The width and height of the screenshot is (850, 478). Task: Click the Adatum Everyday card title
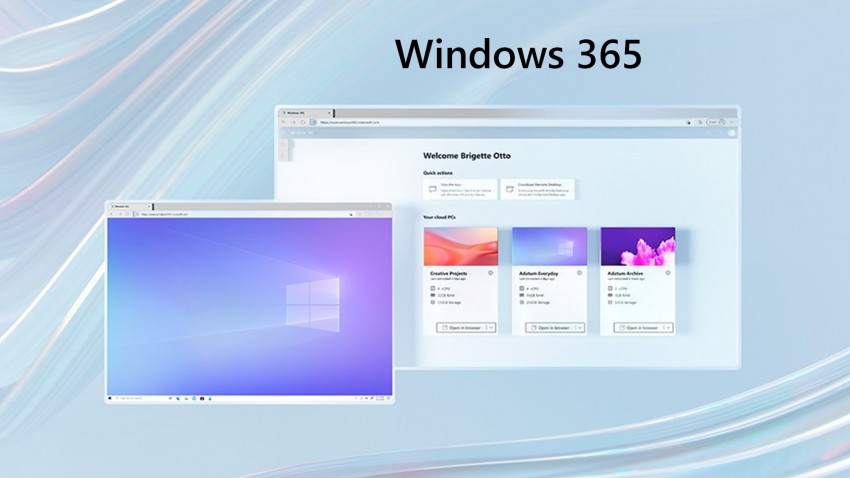[538, 274]
